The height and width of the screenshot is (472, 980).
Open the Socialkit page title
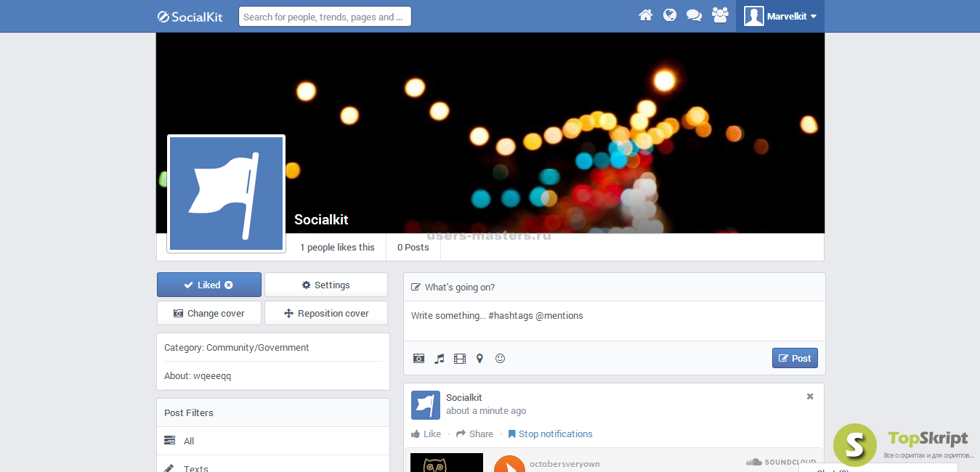321,219
